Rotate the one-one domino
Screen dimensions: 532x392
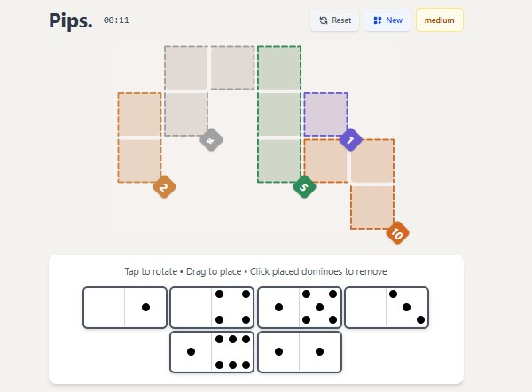click(x=299, y=352)
